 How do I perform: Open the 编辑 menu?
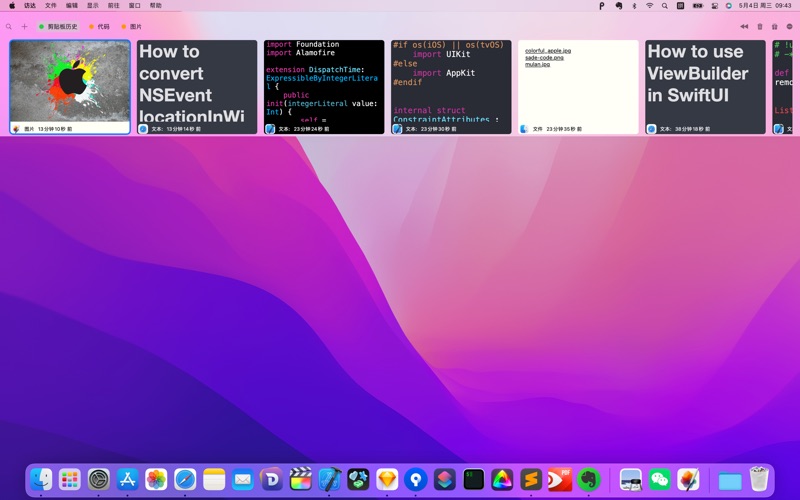[x=72, y=5]
